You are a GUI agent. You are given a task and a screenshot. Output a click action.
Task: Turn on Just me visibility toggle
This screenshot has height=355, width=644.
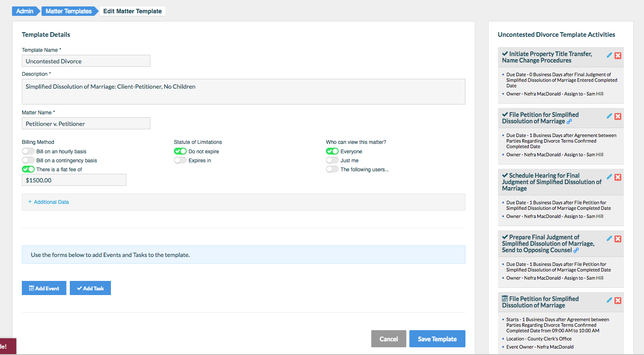[332, 160]
